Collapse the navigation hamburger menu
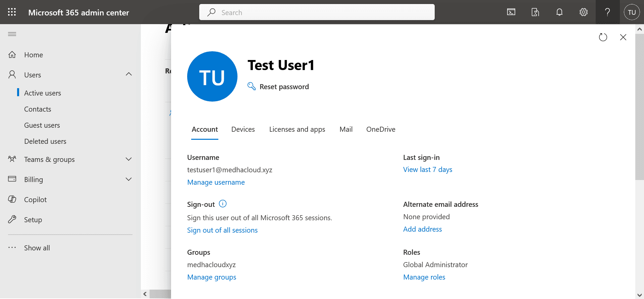Viewport: 644px width, 299px height. (x=12, y=34)
